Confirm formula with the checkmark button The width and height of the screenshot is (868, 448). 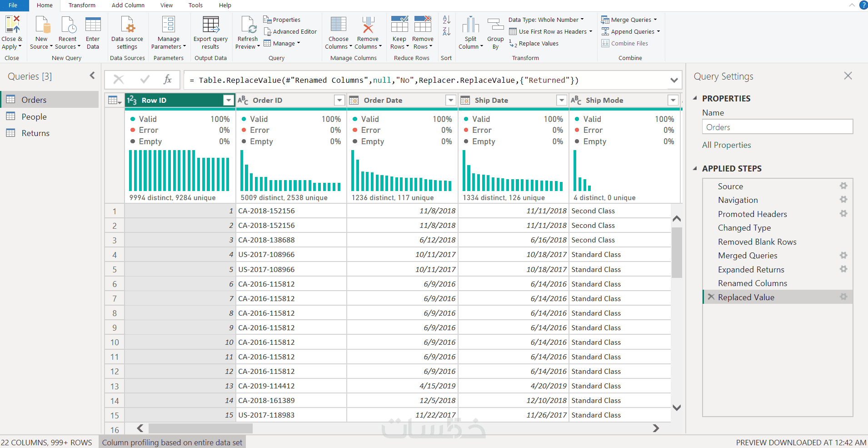tap(145, 80)
